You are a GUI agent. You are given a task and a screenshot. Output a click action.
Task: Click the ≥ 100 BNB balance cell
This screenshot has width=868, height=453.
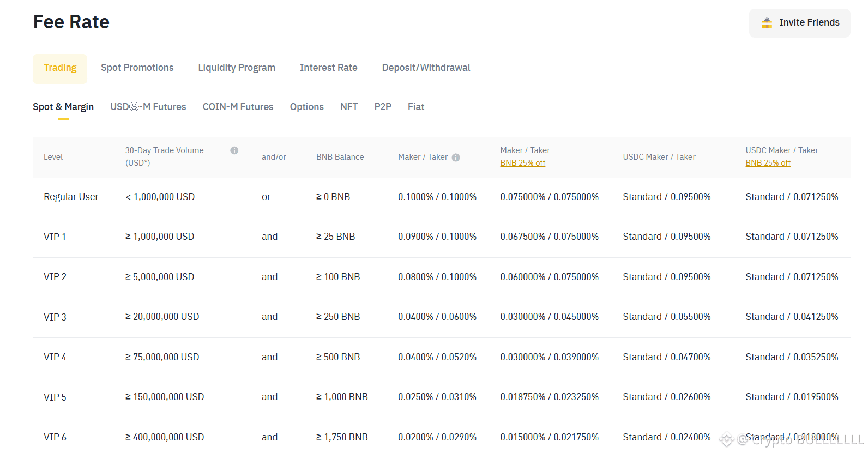pos(338,277)
